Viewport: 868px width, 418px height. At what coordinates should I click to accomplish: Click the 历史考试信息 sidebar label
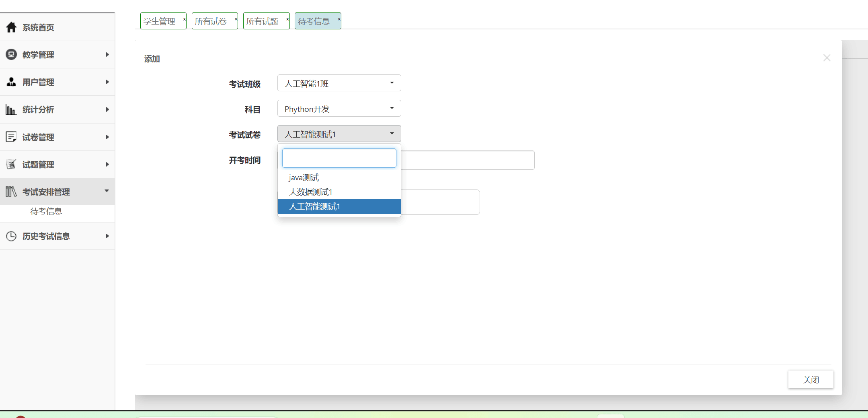[46, 236]
